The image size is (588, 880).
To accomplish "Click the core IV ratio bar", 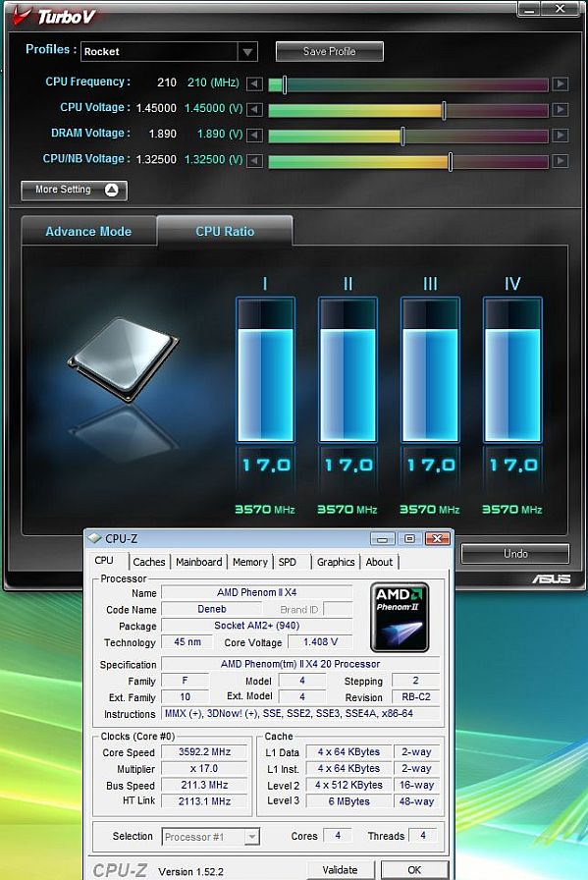I will (512, 369).
